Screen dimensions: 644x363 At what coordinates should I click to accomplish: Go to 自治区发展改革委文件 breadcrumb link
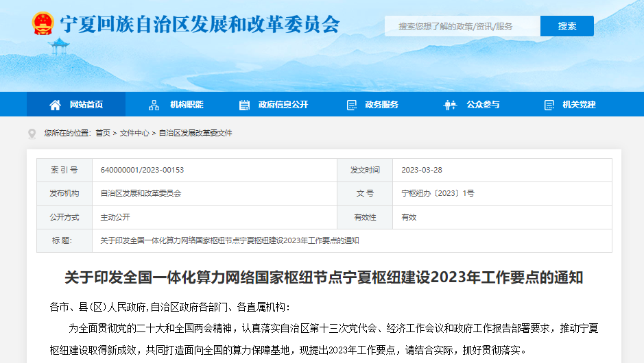click(195, 133)
